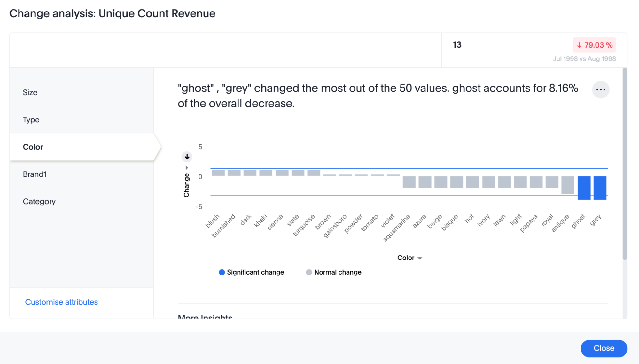
Task: Click the grey bar in the chart
Action: coord(599,189)
